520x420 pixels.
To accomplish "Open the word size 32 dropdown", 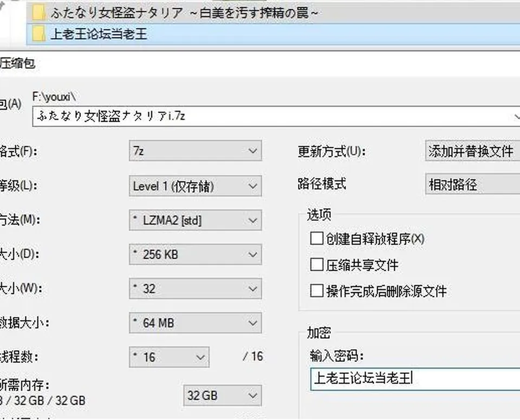I will point(196,288).
